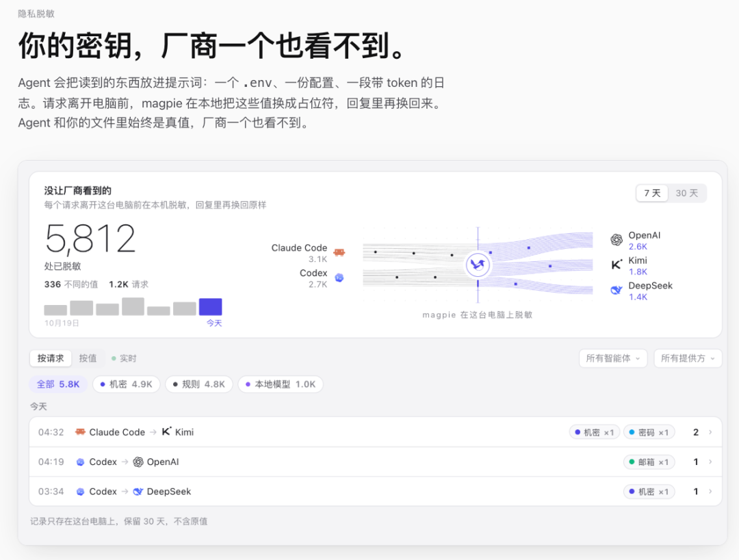Click the 机密 ×1 tag in the 03:34 row
The image size is (739, 560).
coord(649,492)
